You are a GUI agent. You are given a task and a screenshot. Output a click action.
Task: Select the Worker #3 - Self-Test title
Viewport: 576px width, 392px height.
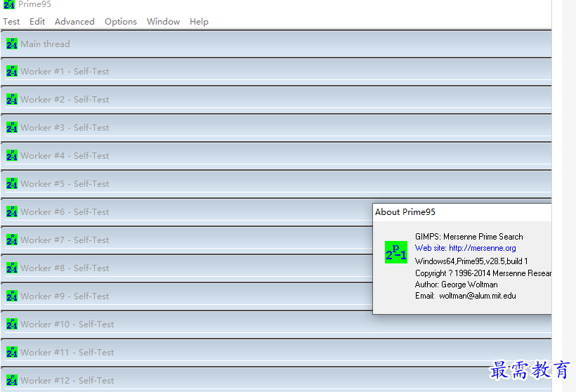pos(65,127)
